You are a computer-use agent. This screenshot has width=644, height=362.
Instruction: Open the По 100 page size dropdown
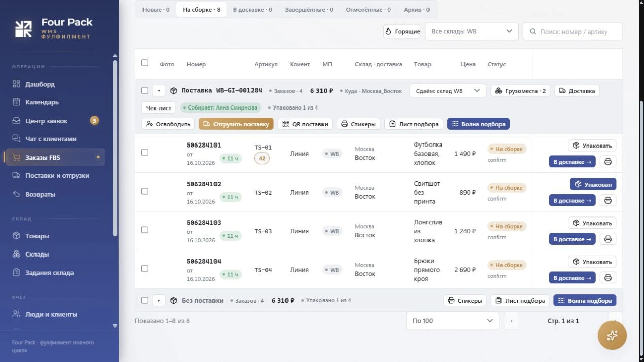coord(452,321)
